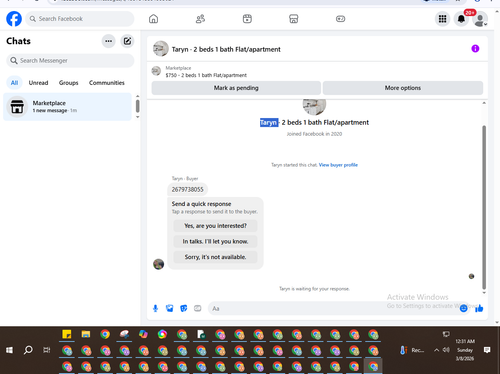The image size is (500, 374).
Task: Click the conversation scrollbar down arrow
Action: (484, 293)
